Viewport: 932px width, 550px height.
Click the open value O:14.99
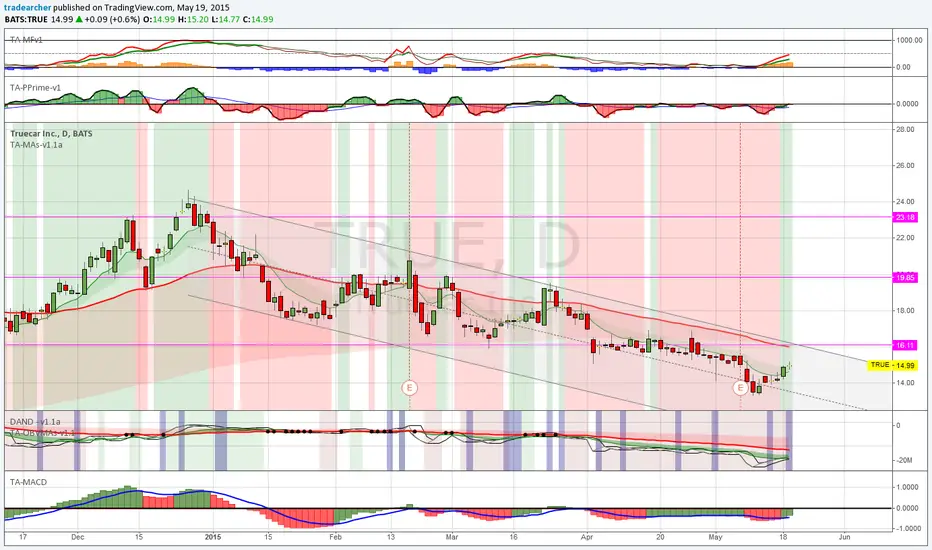(159, 19)
